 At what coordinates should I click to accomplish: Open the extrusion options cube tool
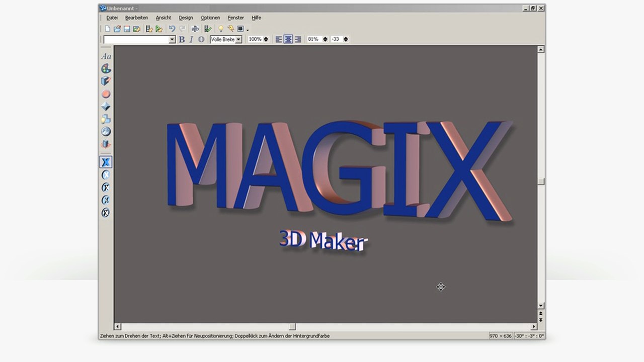pyautogui.click(x=106, y=81)
